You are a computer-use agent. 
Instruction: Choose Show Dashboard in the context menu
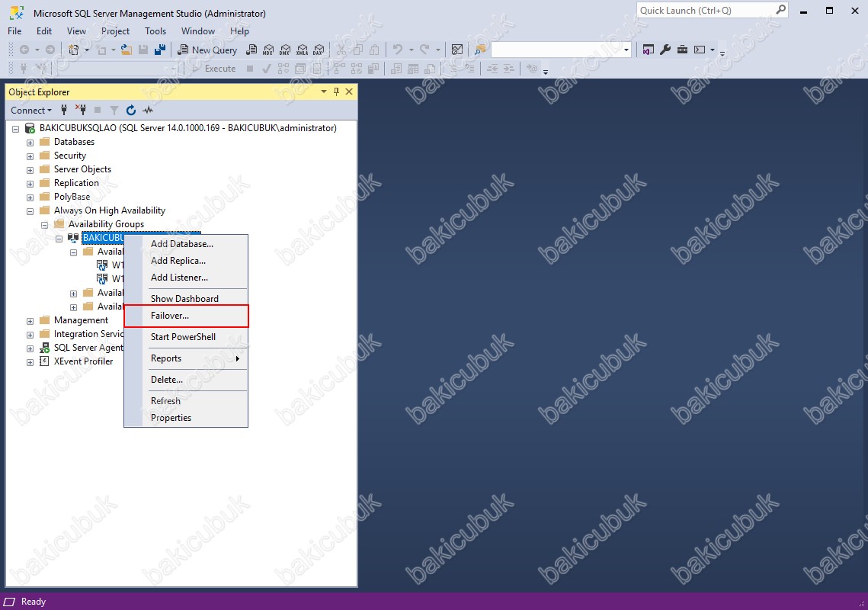[x=184, y=299]
